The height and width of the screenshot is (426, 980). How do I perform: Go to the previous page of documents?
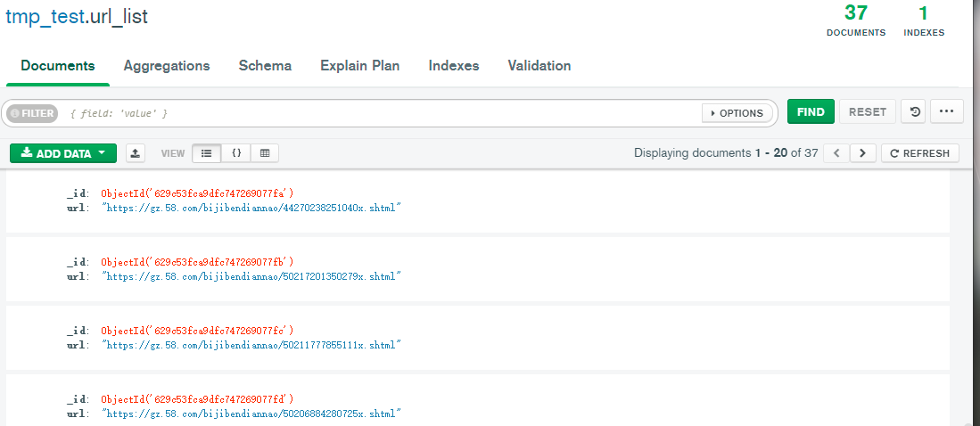pos(836,153)
